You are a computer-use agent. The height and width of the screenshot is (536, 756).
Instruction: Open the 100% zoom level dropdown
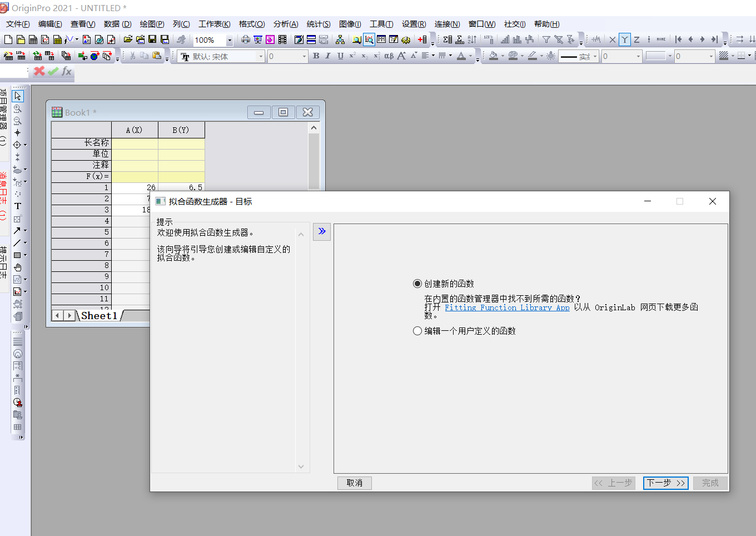coord(229,40)
